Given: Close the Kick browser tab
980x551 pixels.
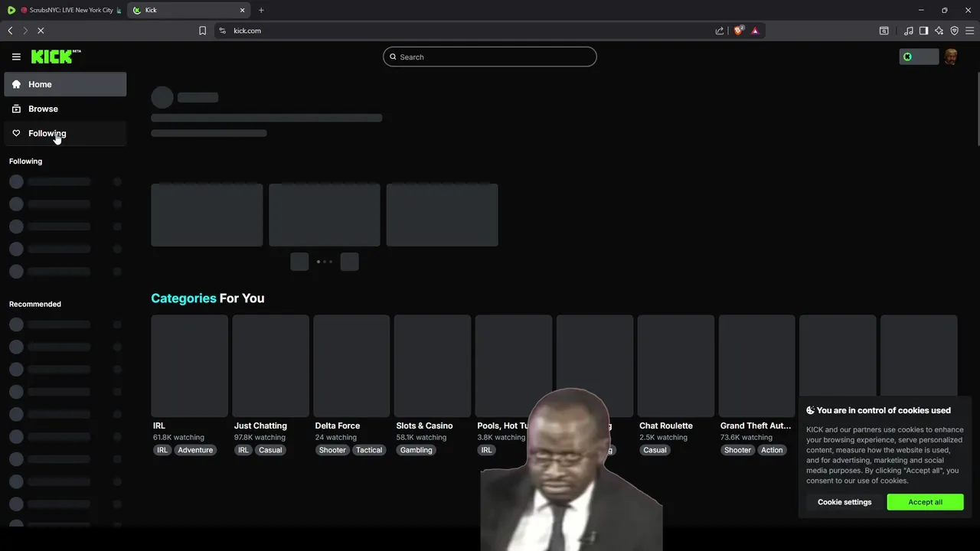Looking at the screenshot, I should 243,10.
